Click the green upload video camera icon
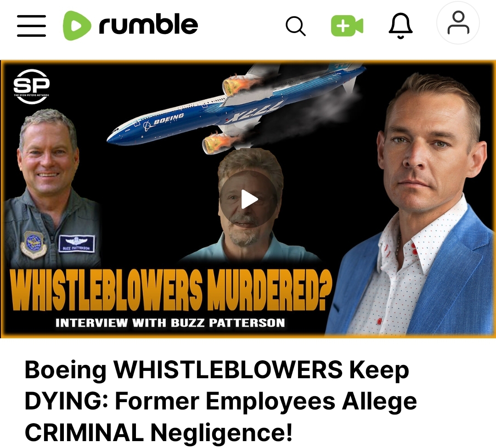Screen dimensions: 496x448 coord(347,26)
